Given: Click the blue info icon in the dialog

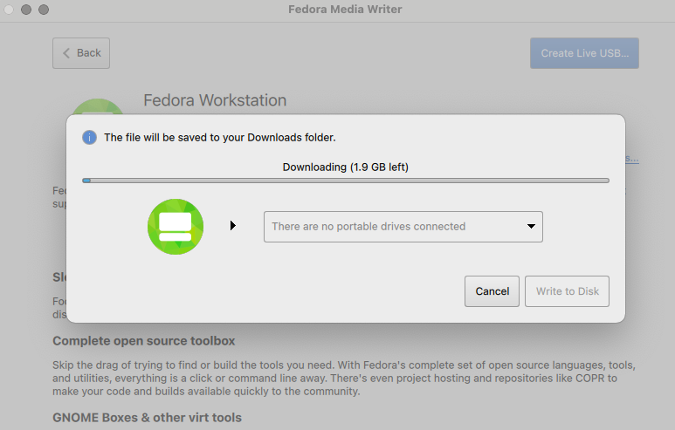Looking at the screenshot, I should tap(90, 137).
